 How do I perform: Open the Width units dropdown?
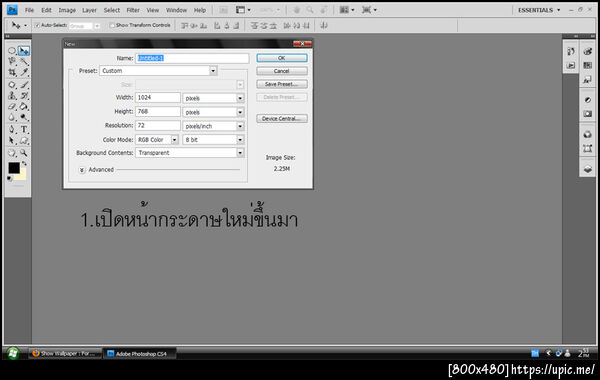(213, 98)
